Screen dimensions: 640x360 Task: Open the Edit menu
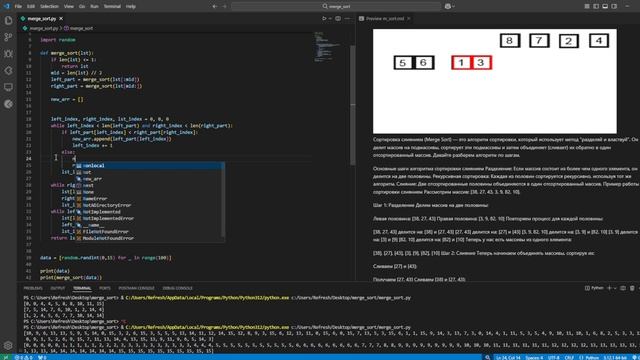[31, 6]
